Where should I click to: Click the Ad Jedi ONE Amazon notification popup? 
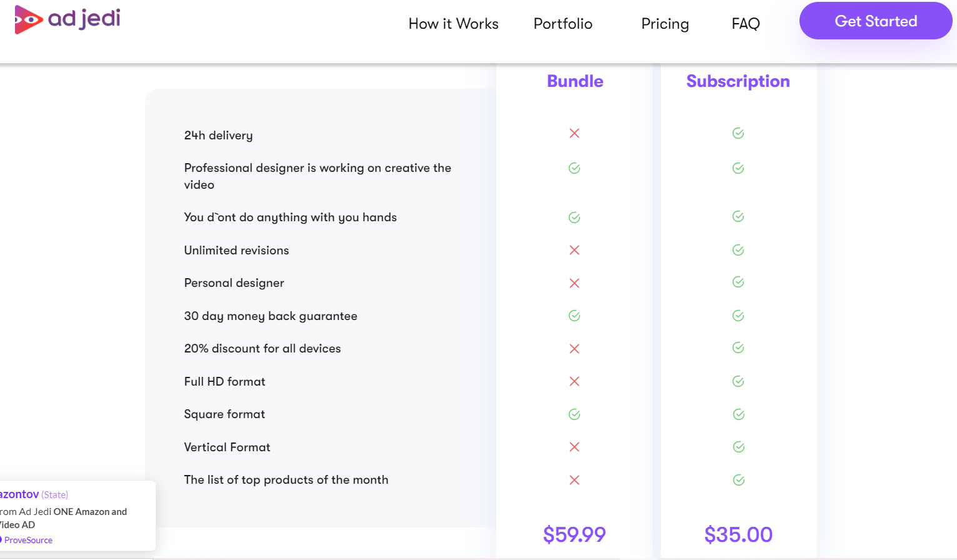coord(78,516)
